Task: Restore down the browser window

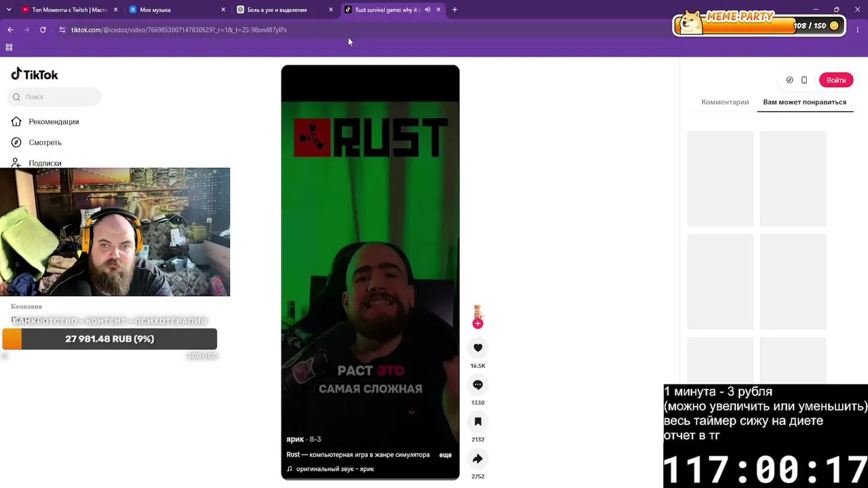Action: click(x=837, y=9)
